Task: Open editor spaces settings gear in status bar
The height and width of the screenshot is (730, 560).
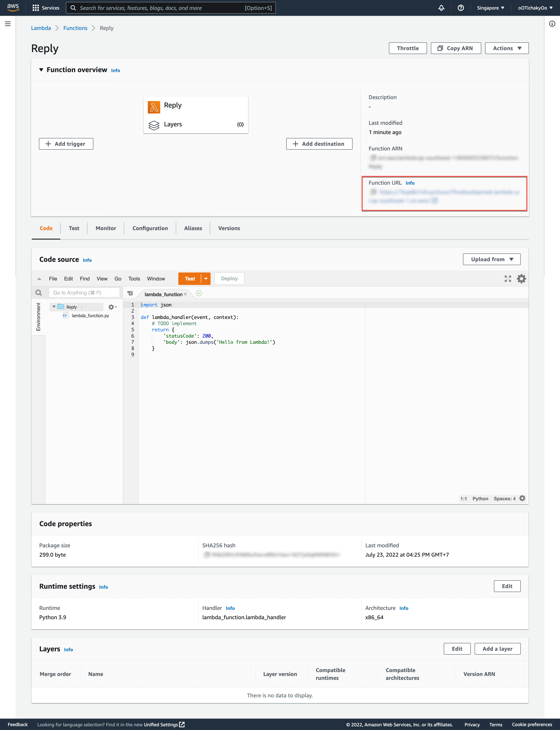Action: (522, 498)
